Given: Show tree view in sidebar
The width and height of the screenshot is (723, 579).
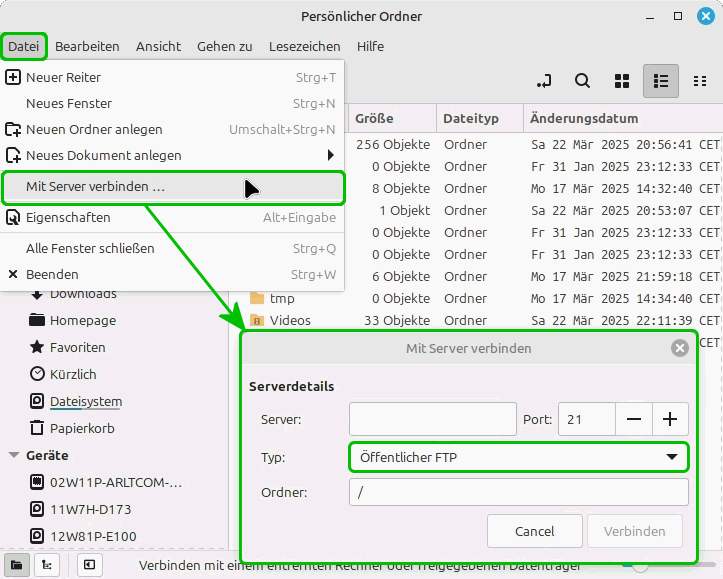Looking at the screenshot, I should tap(46, 564).
